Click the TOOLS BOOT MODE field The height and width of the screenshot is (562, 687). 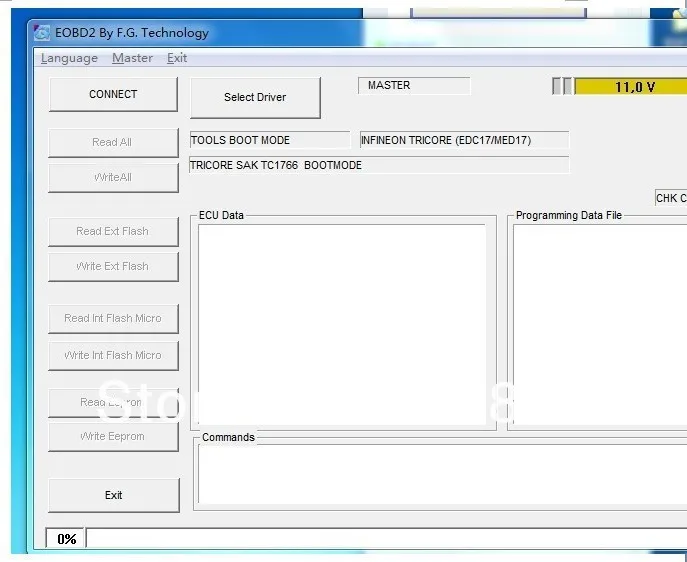[x=270, y=140]
